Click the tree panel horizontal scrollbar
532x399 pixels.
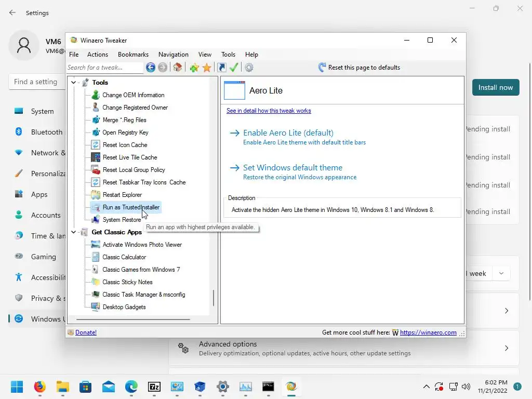pos(133,320)
